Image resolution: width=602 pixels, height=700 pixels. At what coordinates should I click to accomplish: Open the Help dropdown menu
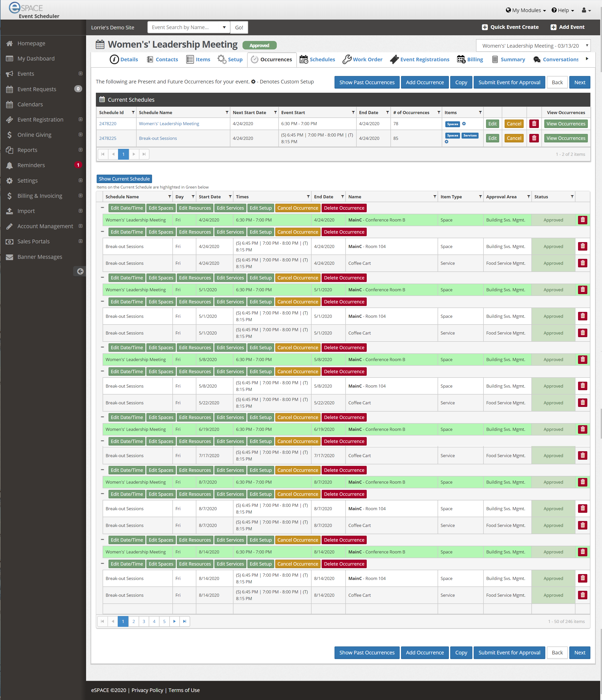563,10
